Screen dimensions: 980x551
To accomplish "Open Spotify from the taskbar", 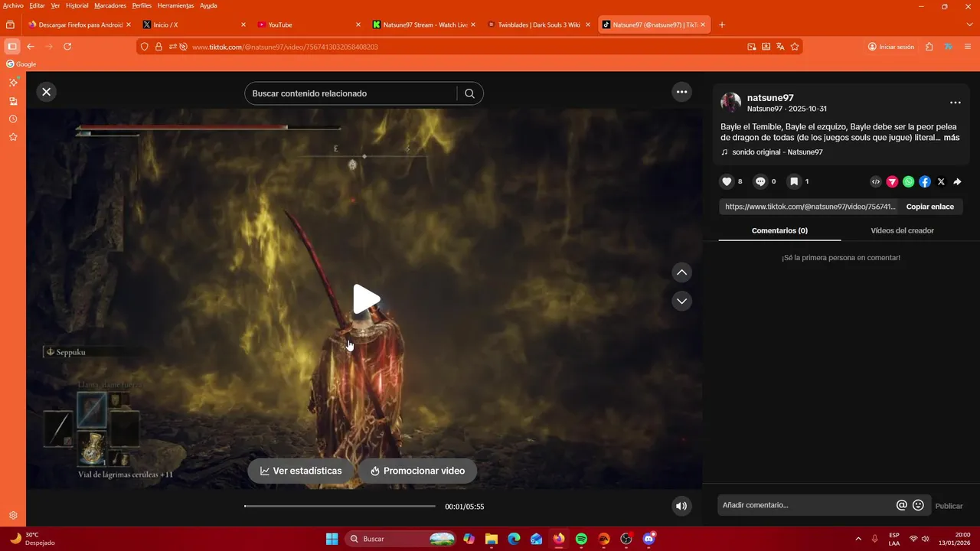I will 581,539.
